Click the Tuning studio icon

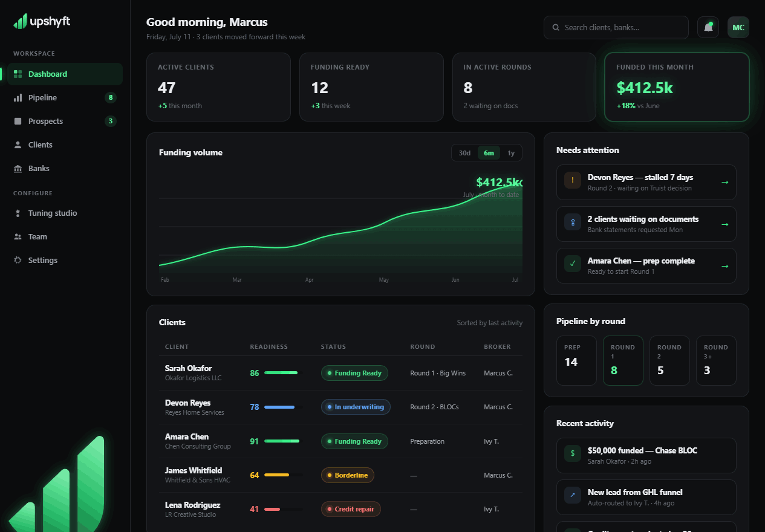(18, 213)
